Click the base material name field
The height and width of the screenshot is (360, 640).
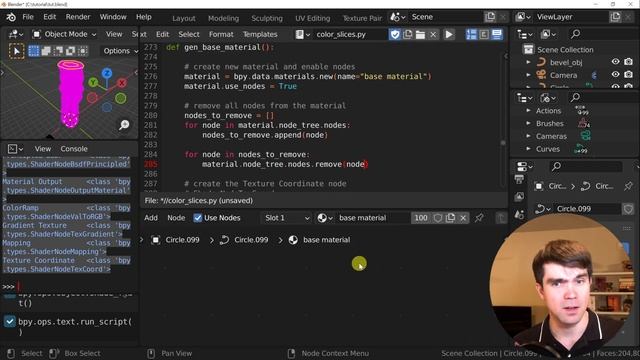(373, 218)
